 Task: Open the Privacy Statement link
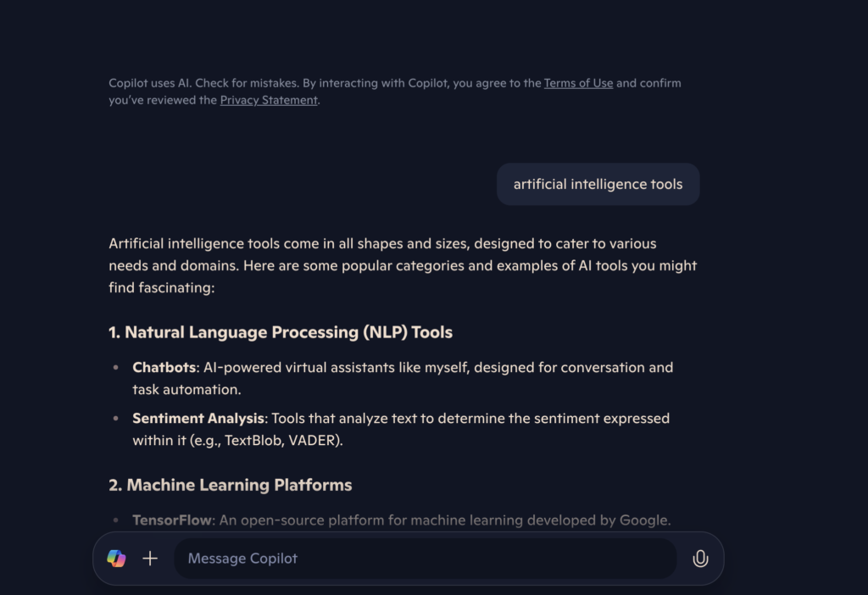pos(268,100)
